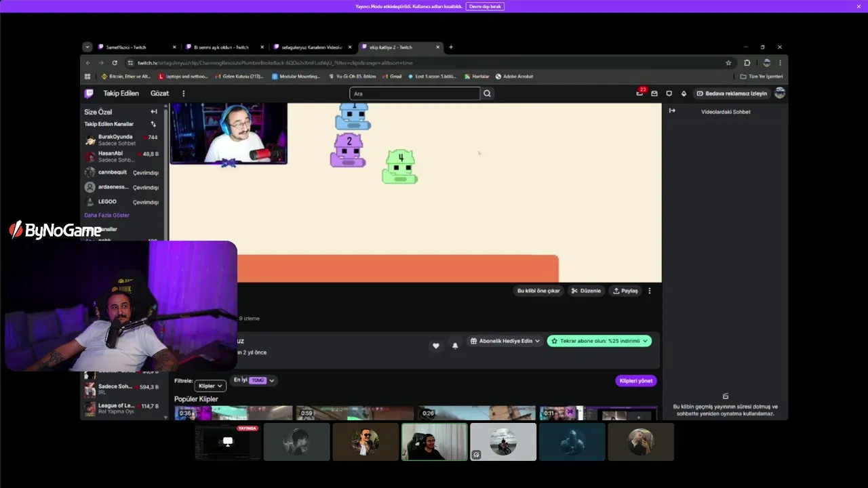Open Tüm Yer İşaretleri folder

pyautogui.click(x=762, y=77)
